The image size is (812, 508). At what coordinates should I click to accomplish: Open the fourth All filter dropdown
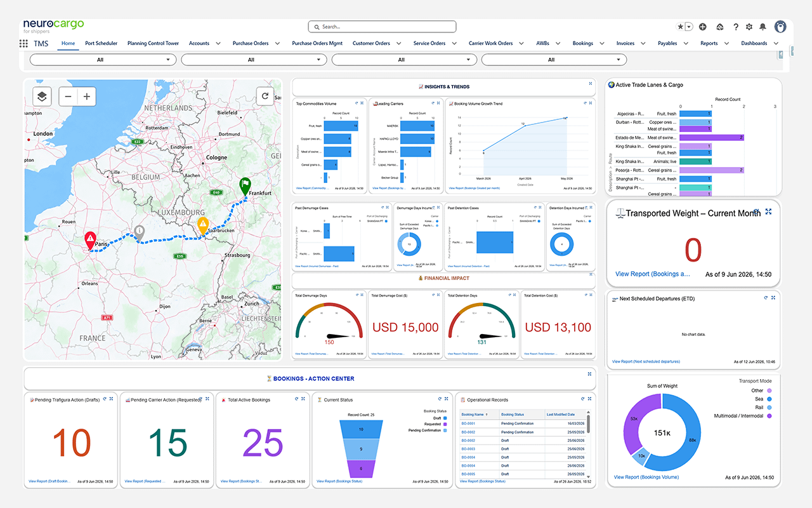coord(554,60)
